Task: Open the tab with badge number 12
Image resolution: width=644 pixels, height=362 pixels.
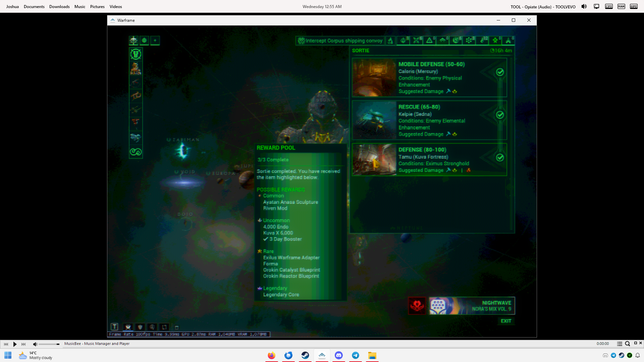Action: tap(482, 41)
